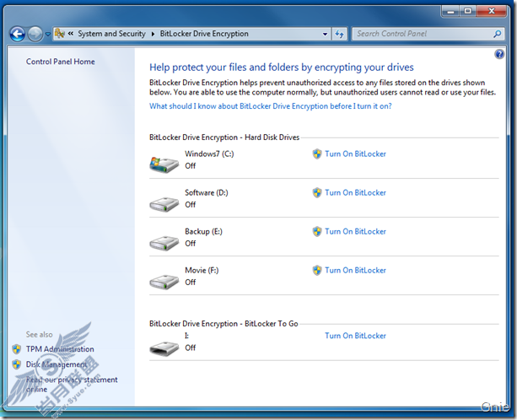Select the Software (D:) drive label
517x420 pixels.
coord(207,193)
